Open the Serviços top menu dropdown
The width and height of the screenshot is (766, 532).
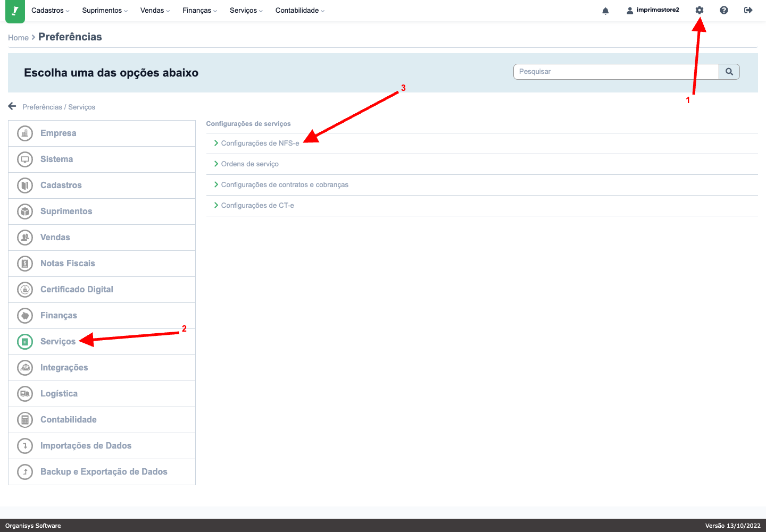pyautogui.click(x=246, y=11)
